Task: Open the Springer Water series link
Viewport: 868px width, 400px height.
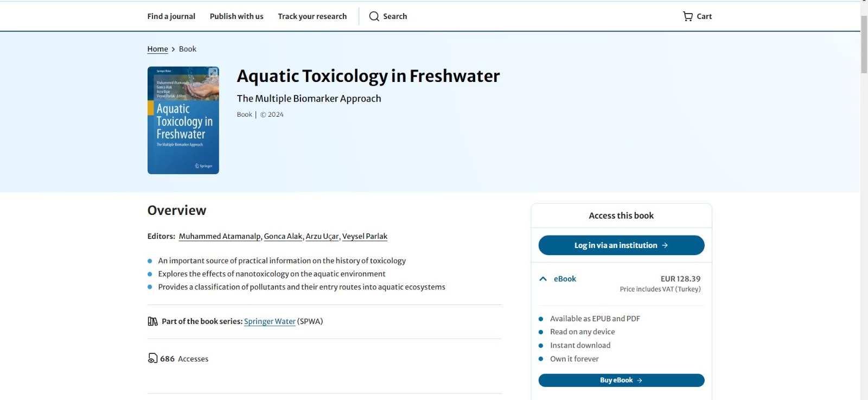Action: click(x=270, y=321)
